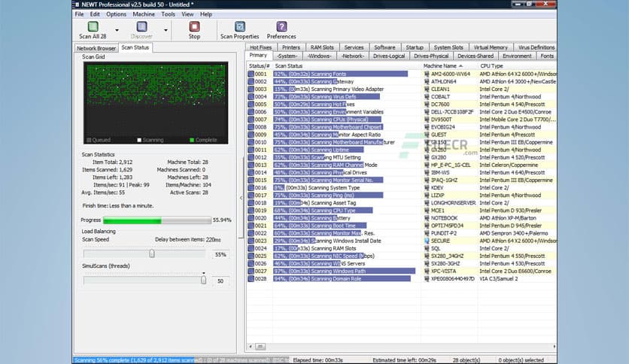This screenshot has height=364, width=629.
Task: Click the computer icon beside SQL
Action: click(x=427, y=248)
